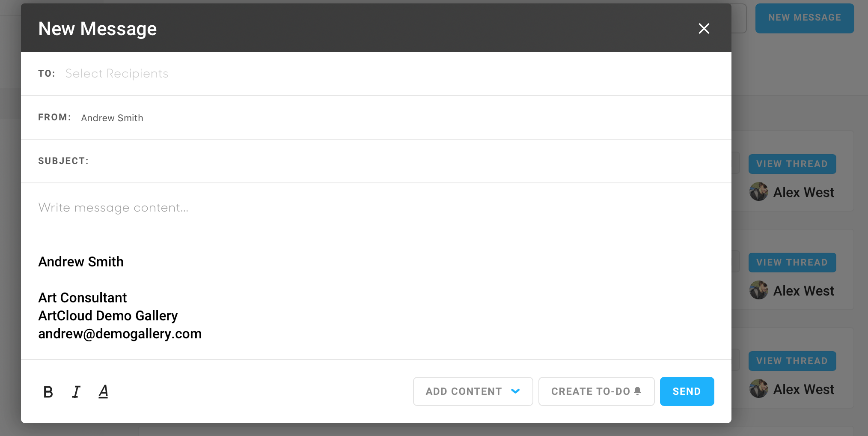Click the Add Content button

(464, 391)
